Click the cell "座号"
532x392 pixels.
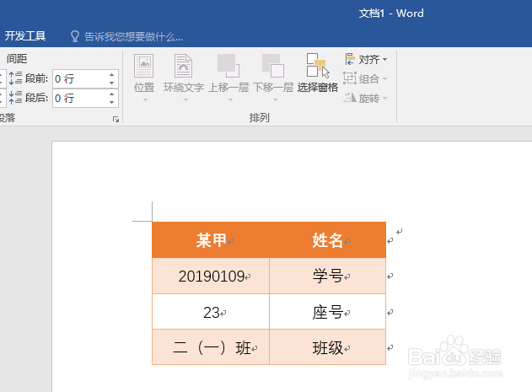tap(328, 312)
